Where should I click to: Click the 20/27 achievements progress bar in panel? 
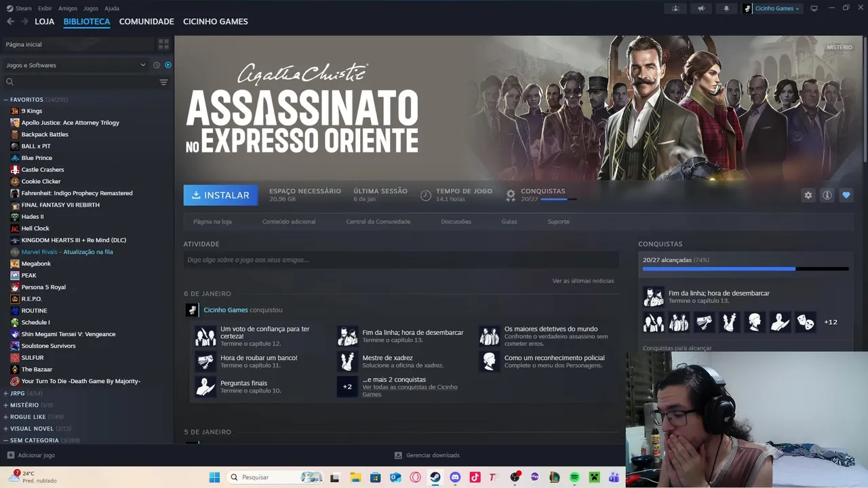745,269
